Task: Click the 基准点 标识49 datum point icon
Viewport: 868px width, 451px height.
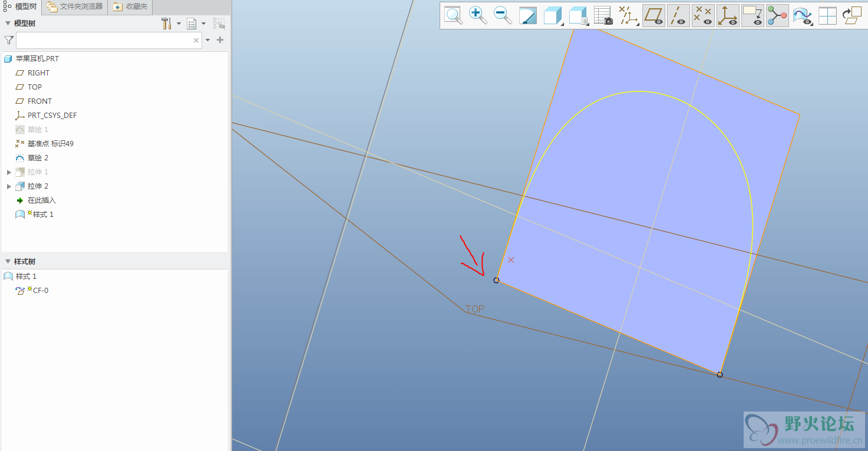Action: (x=20, y=144)
